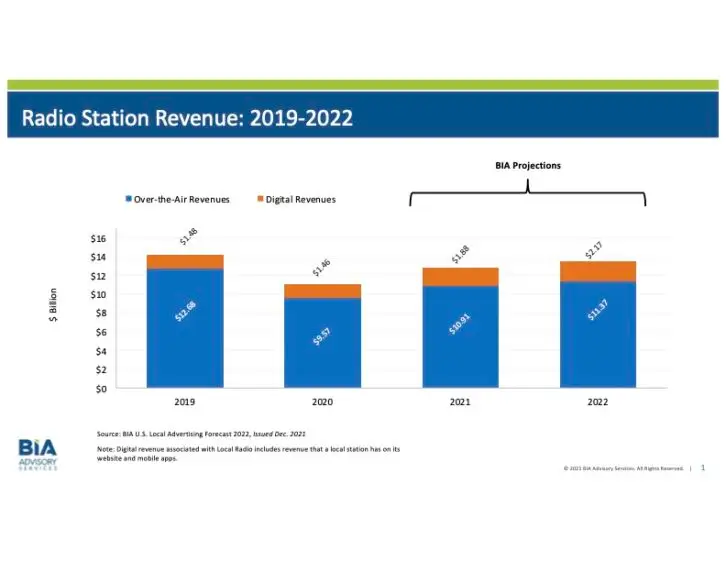Click the $10 y-axis tick label
The height and width of the screenshot is (561, 726).
[x=98, y=295]
